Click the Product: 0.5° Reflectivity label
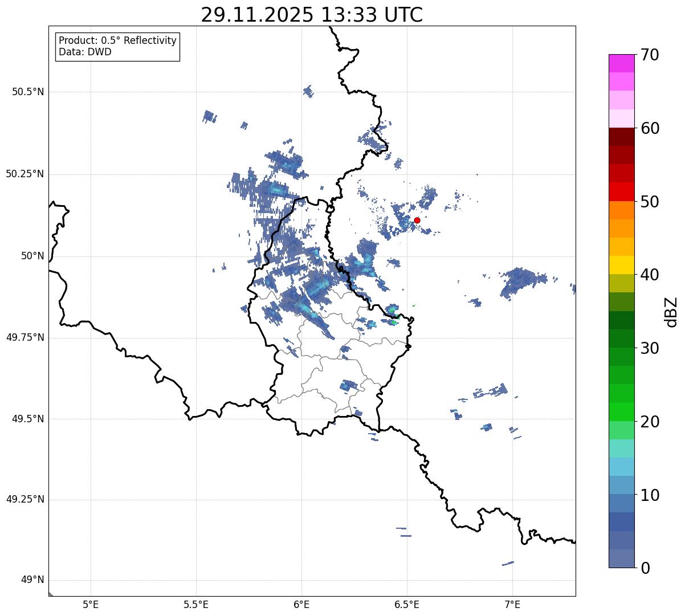The image size is (685, 616). coord(117,41)
